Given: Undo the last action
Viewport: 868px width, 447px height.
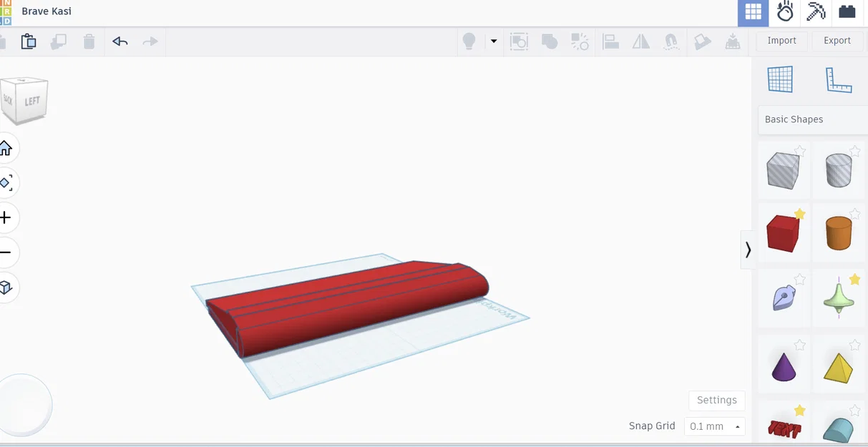Looking at the screenshot, I should click(x=120, y=41).
